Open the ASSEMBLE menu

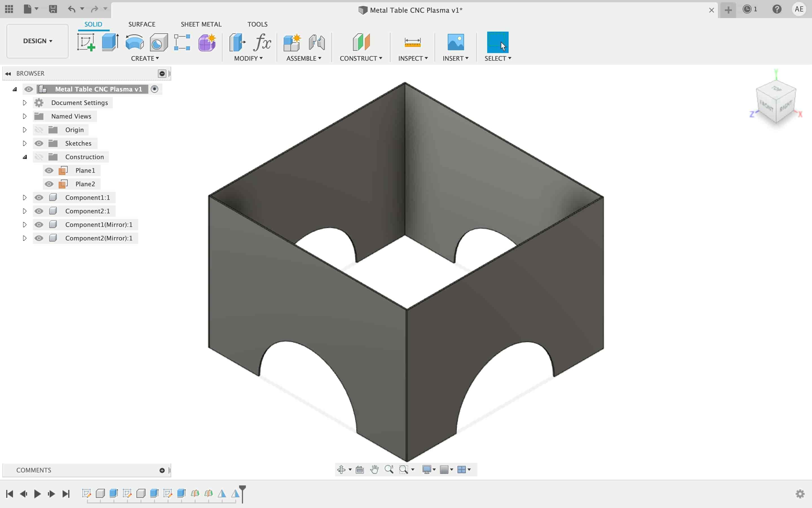click(304, 58)
